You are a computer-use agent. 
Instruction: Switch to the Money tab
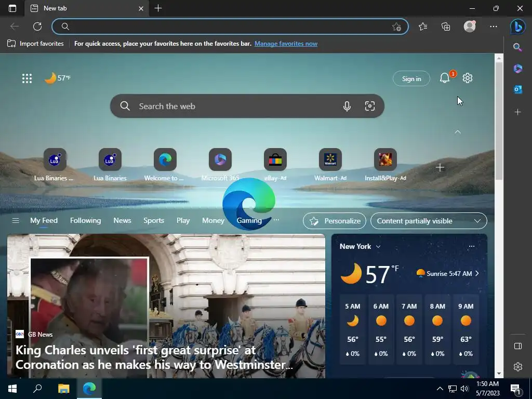click(x=213, y=220)
